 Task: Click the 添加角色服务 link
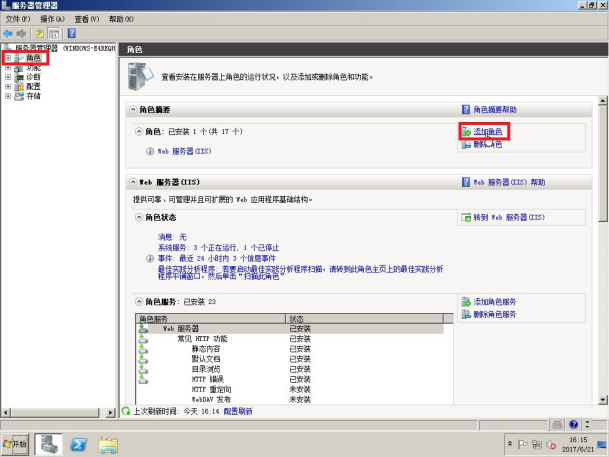494,301
